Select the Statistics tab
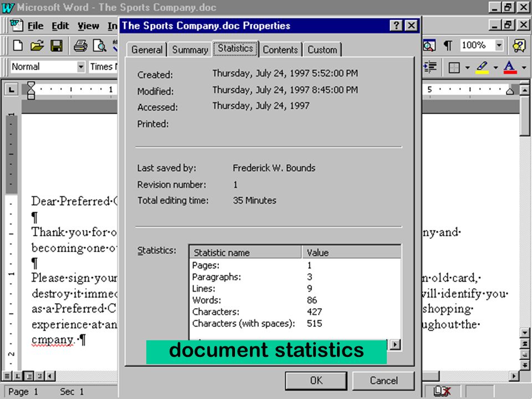 [236, 49]
